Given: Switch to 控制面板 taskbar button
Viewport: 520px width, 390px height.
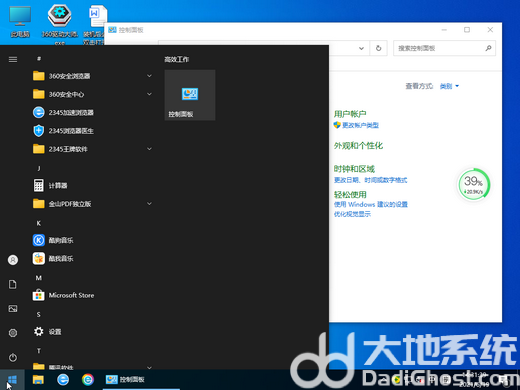Looking at the screenshot, I should (141, 379).
